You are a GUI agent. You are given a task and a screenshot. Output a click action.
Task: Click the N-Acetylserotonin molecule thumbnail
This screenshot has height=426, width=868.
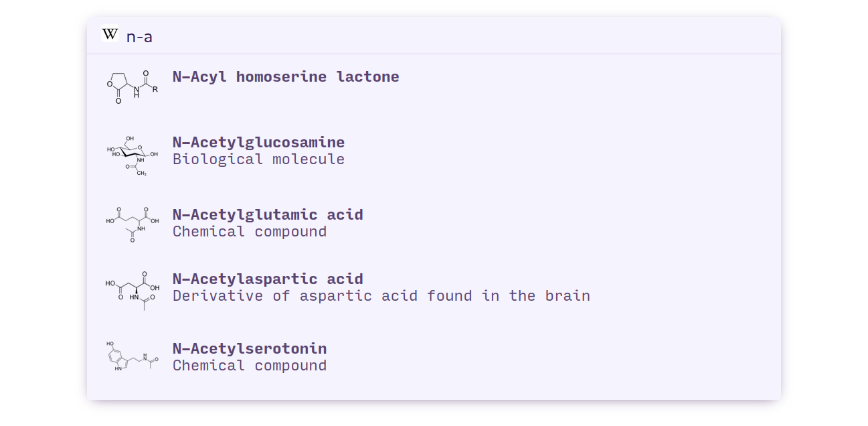pos(133,356)
